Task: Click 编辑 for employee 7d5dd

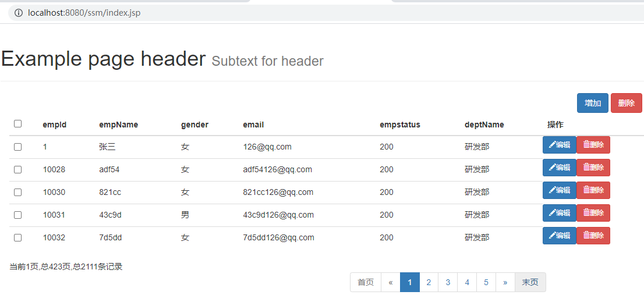Action: 560,236
